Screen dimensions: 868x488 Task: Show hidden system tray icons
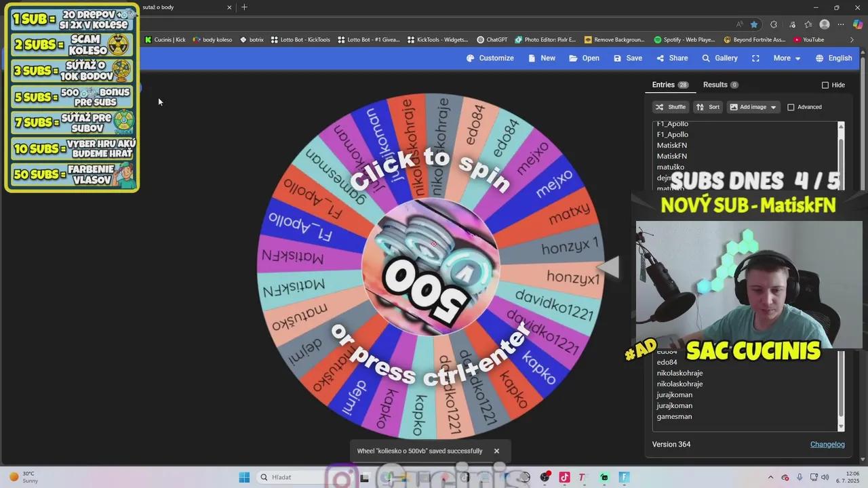[770, 477]
